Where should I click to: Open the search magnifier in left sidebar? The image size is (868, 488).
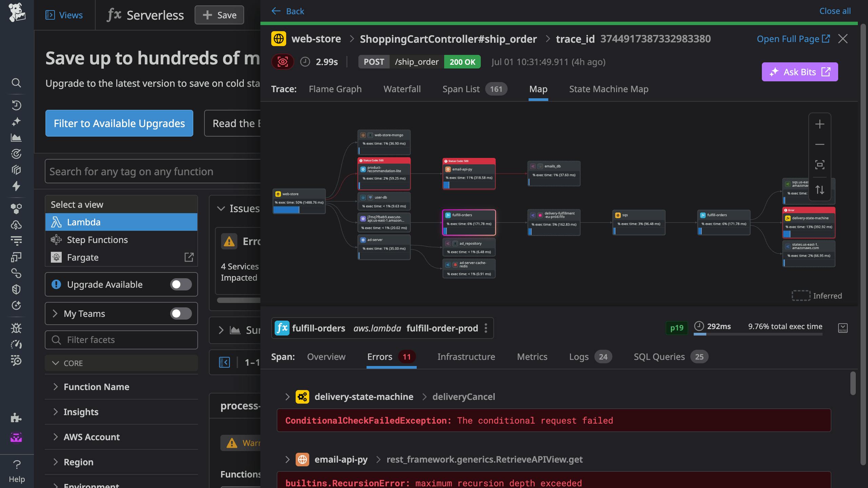[16, 83]
